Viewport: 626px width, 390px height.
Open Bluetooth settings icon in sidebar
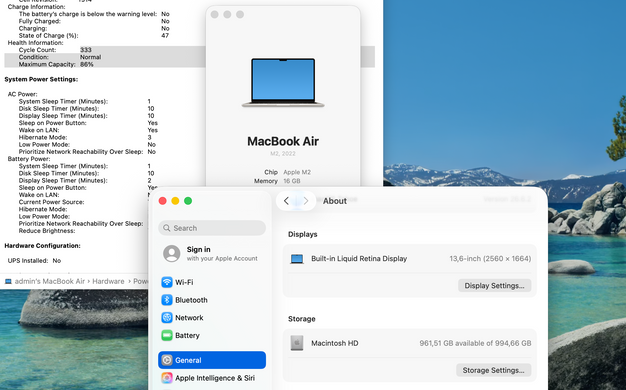167,300
